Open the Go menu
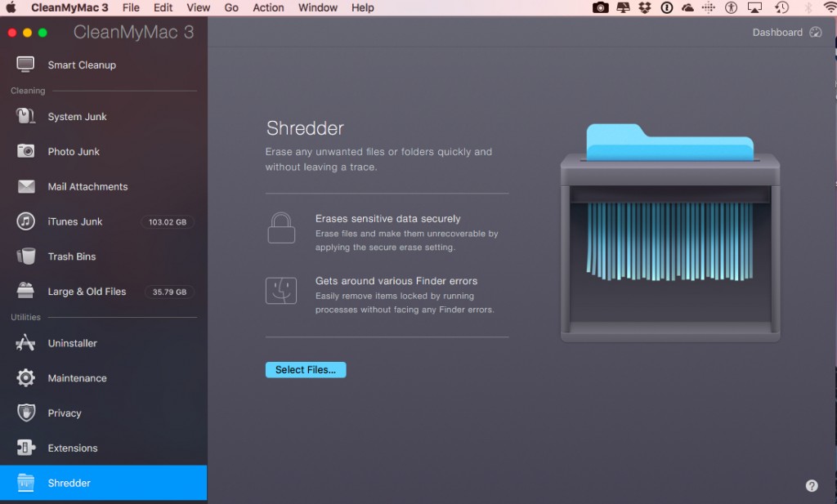The width and height of the screenshot is (837, 504). click(231, 7)
